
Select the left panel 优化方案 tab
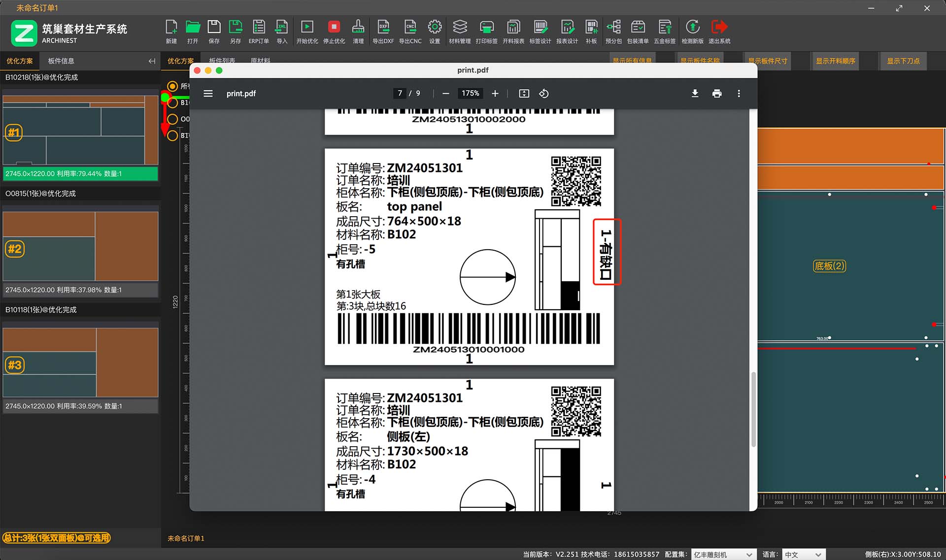click(20, 61)
